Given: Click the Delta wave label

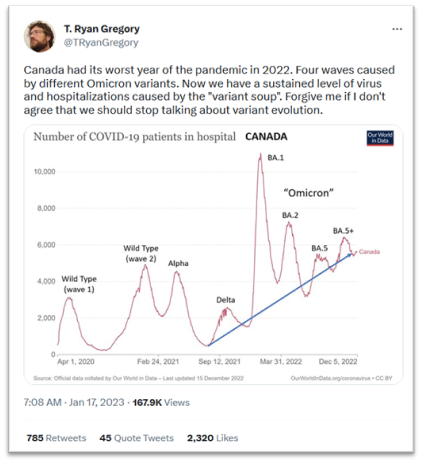Looking at the screenshot, I should click(226, 300).
